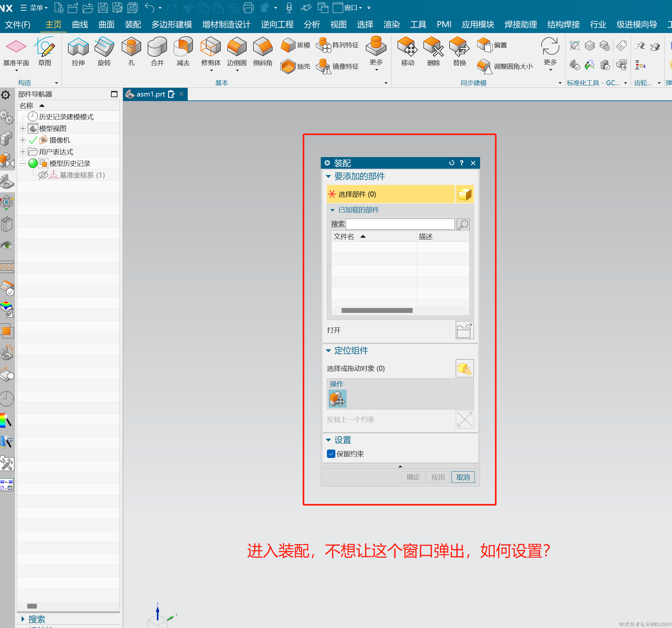Image resolution: width=672 pixels, height=628 pixels.
Task: Click the move-component icon under 操作
Action: tap(337, 398)
